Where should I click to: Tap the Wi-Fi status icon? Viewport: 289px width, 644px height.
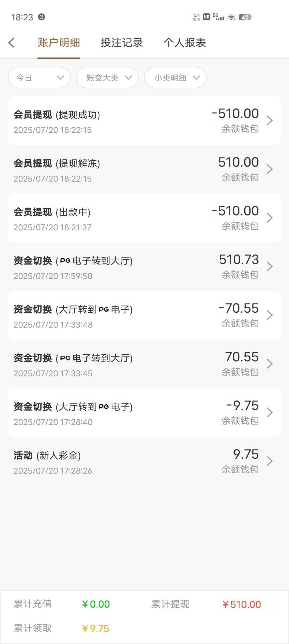(231, 17)
